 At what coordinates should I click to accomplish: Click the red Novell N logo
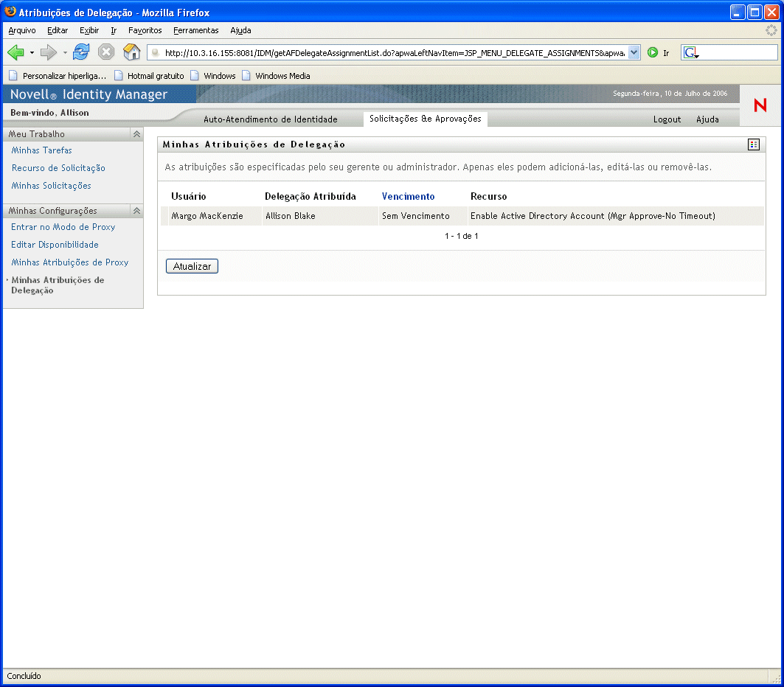[x=760, y=106]
